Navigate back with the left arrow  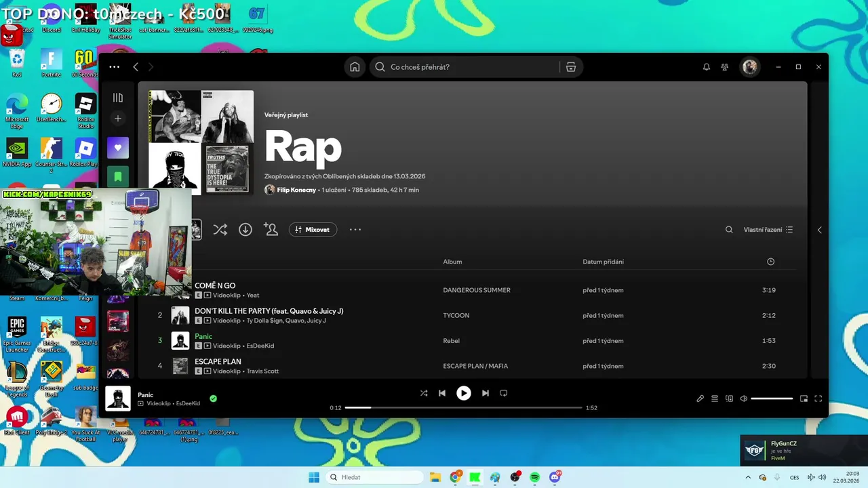click(136, 67)
